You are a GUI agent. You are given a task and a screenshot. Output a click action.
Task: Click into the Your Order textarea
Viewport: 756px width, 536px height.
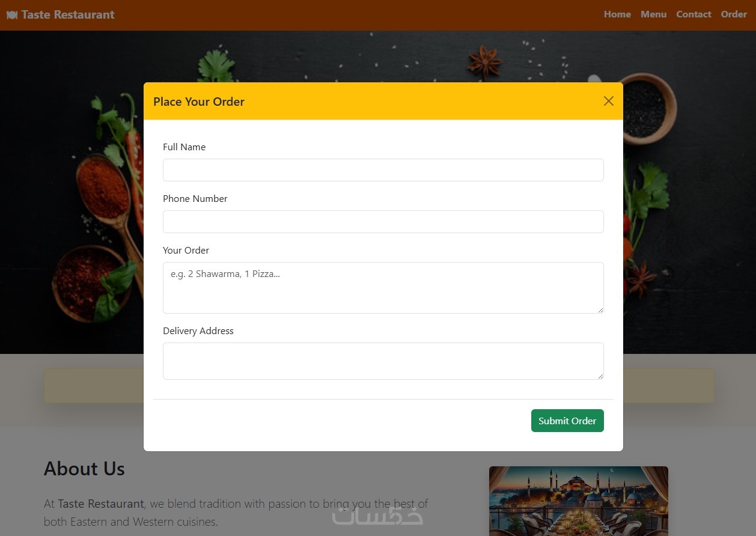(383, 288)
